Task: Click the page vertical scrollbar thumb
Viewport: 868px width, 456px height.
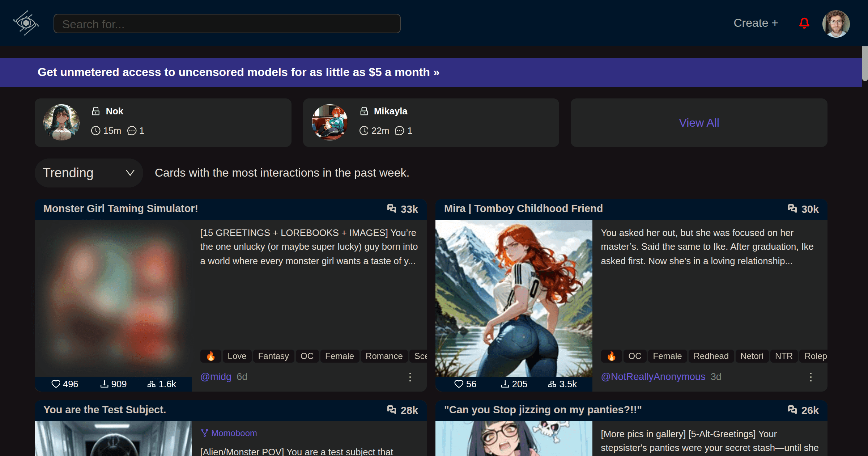Action: point(865,63)
